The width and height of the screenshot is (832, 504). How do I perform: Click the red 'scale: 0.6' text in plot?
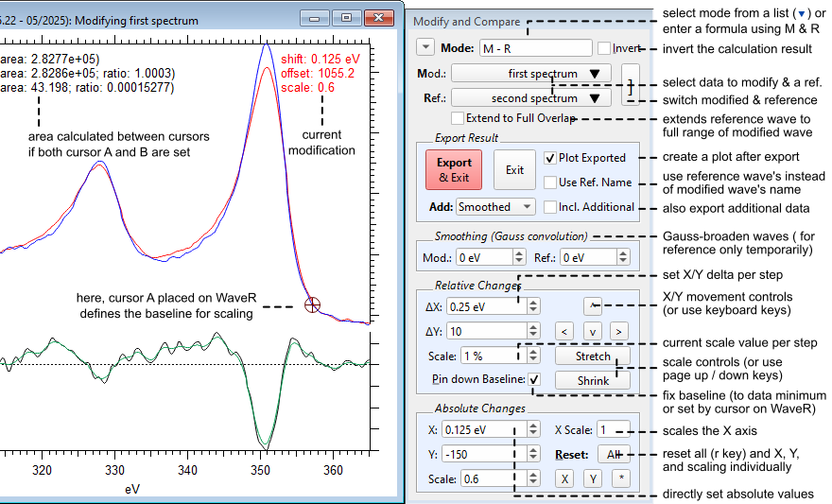tap(308, 88)
